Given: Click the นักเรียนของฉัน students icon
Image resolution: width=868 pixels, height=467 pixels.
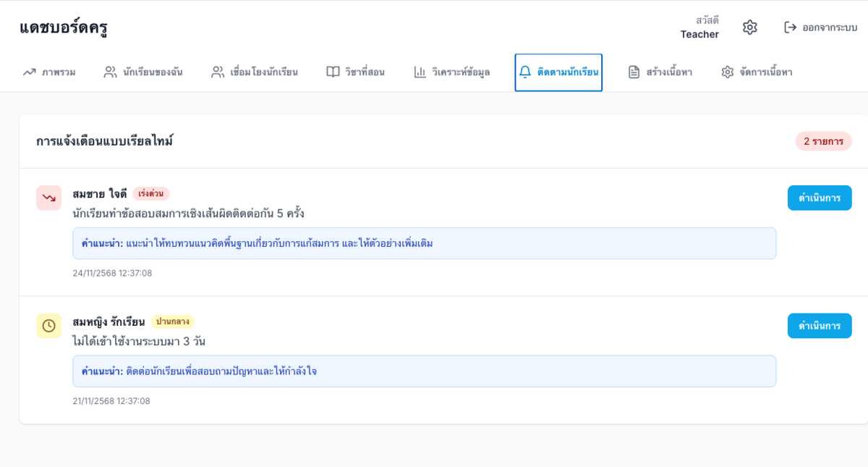Looking at the screenshot, I should coord(110,72).
